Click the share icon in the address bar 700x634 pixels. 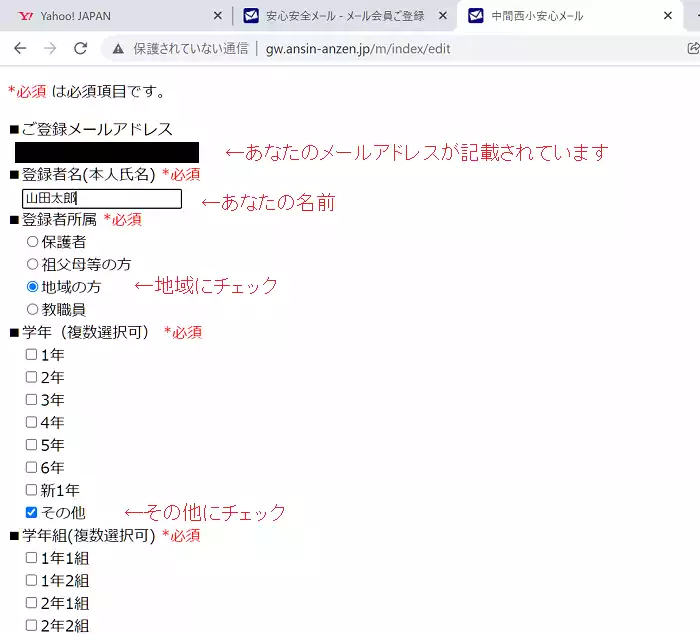coord(693,48)
